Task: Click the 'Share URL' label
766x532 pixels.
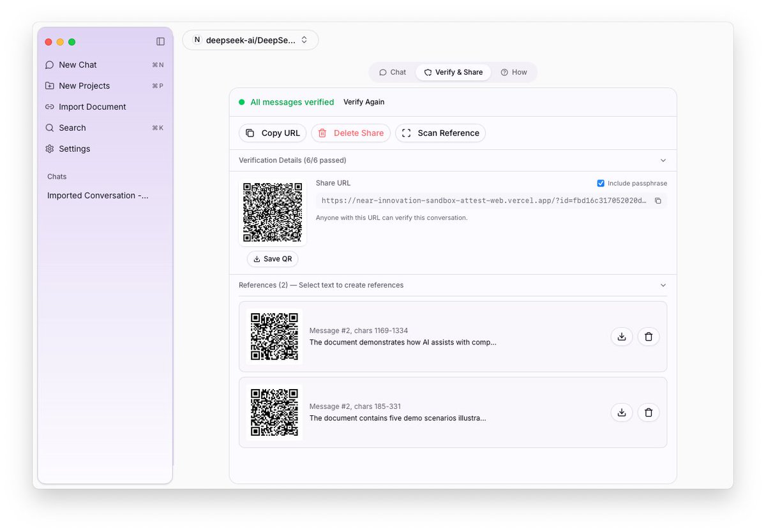Action: tap(333, 183)
